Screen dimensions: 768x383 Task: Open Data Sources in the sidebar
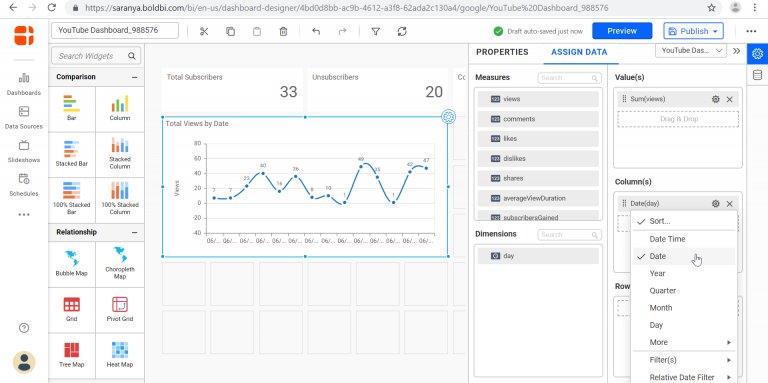(x=24, y=118)
